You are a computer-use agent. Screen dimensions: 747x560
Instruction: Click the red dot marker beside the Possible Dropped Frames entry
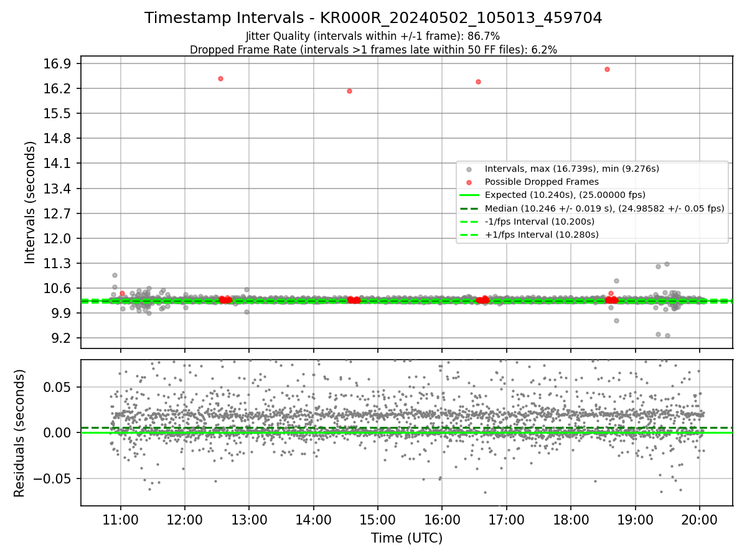[x=469, y=182]
